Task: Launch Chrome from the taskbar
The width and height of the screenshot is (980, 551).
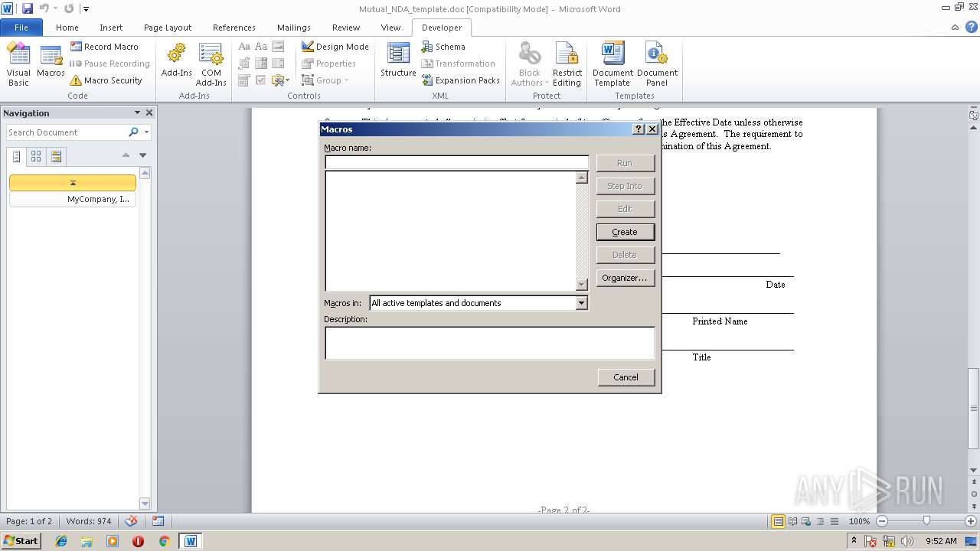Action: (x=164, y=541)
